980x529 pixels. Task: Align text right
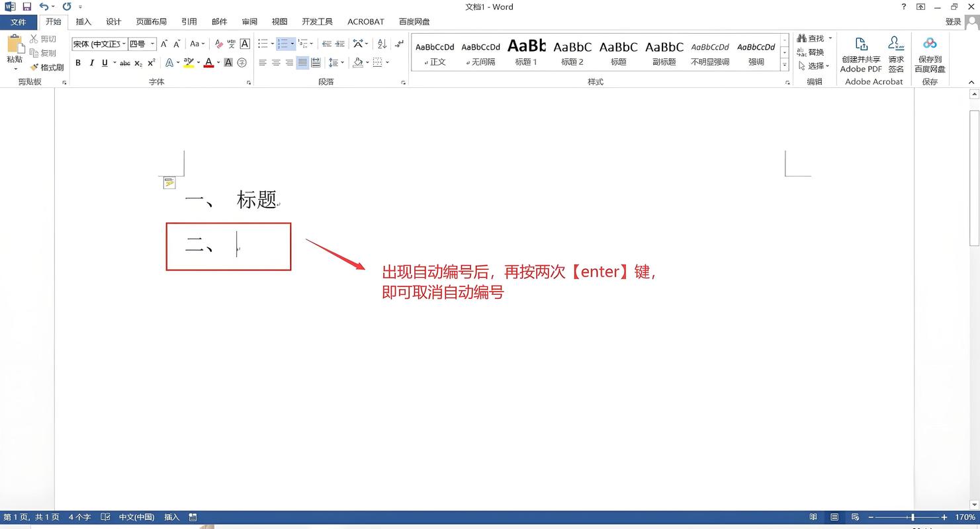(x=289, y=63)
